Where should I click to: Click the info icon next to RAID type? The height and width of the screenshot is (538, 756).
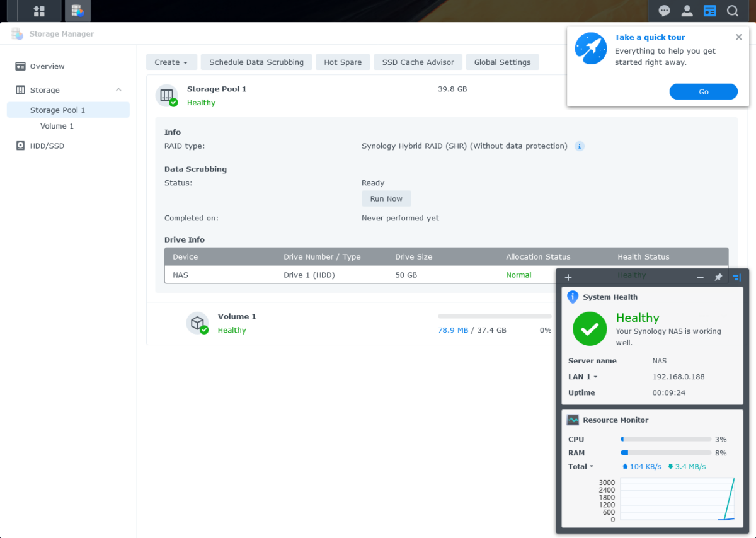579,146
